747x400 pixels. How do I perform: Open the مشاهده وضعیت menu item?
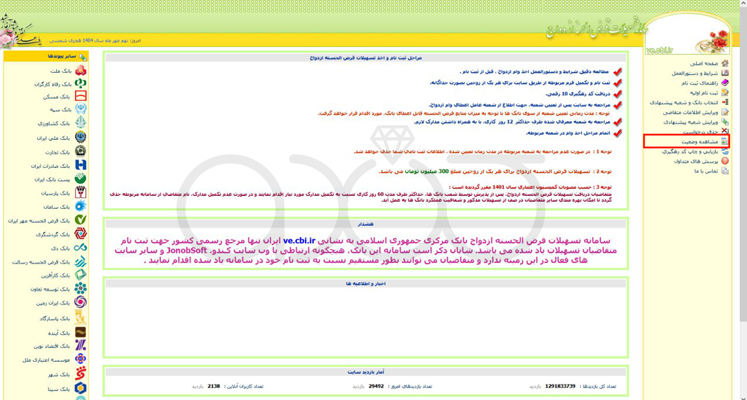tap(698, 142)
